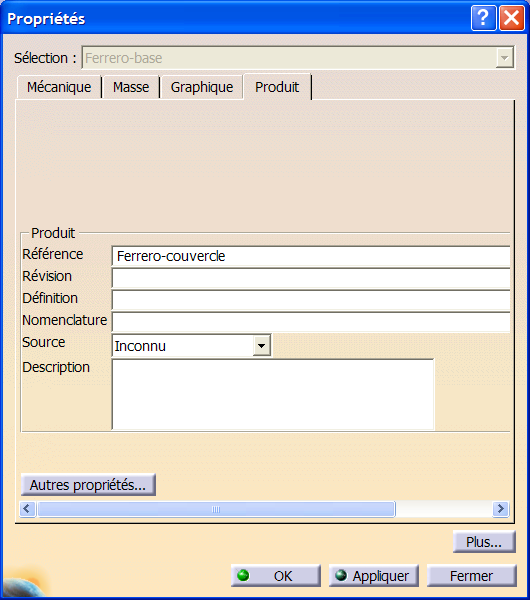The image size is (530, 600).
Task: Select the Produit tab
Action: [277, 87]
